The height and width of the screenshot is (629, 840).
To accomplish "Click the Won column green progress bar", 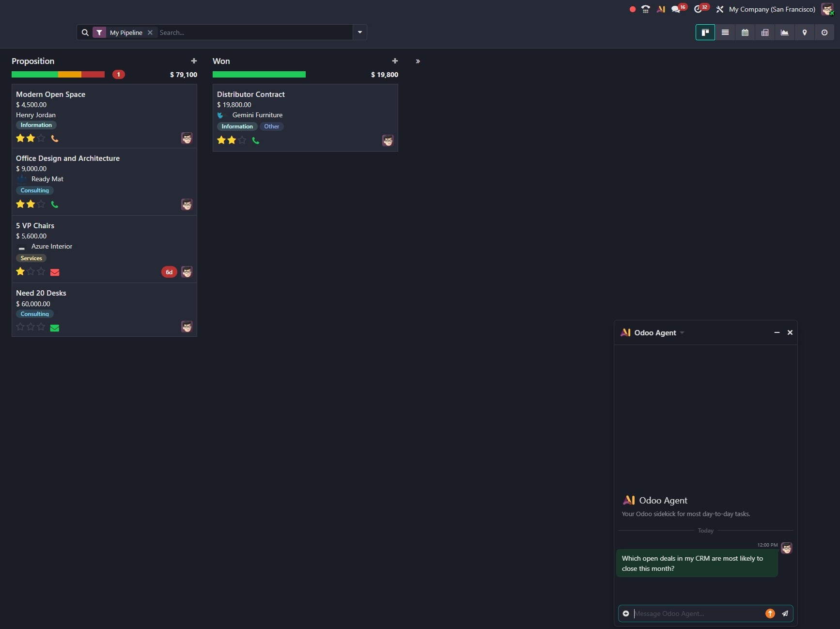I will click(259, 75).
